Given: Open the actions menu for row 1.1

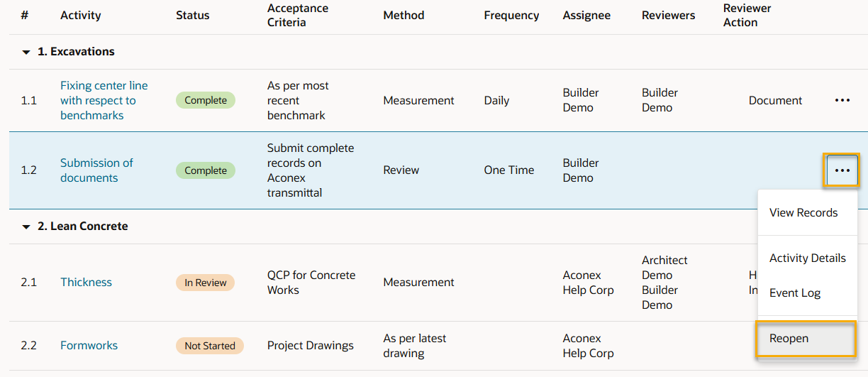Looking at the screenshot, I should click(x=842, y=101).
